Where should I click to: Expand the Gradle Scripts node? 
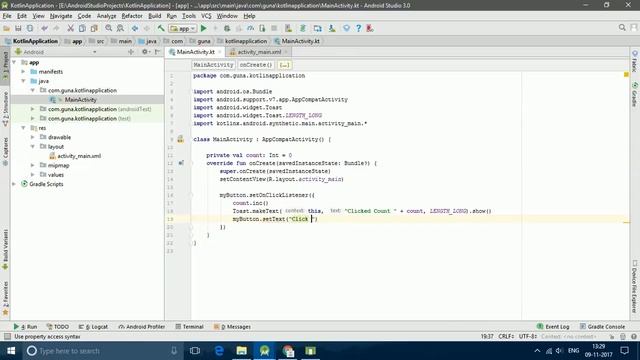click(x=14, y=184)
